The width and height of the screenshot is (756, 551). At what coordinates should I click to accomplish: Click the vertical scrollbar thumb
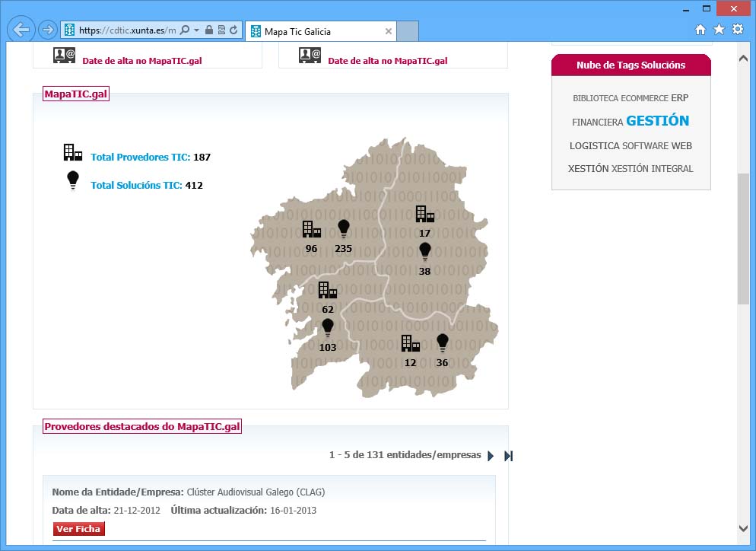(743, 238)
